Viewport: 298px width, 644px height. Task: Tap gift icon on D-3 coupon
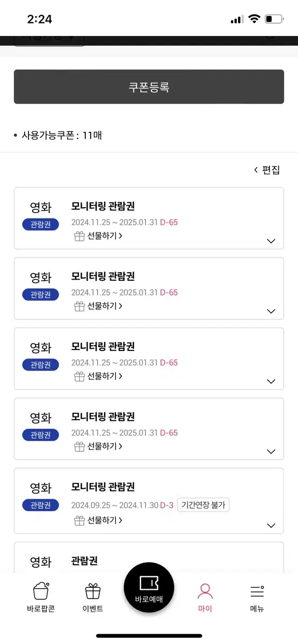coord(79,520)
